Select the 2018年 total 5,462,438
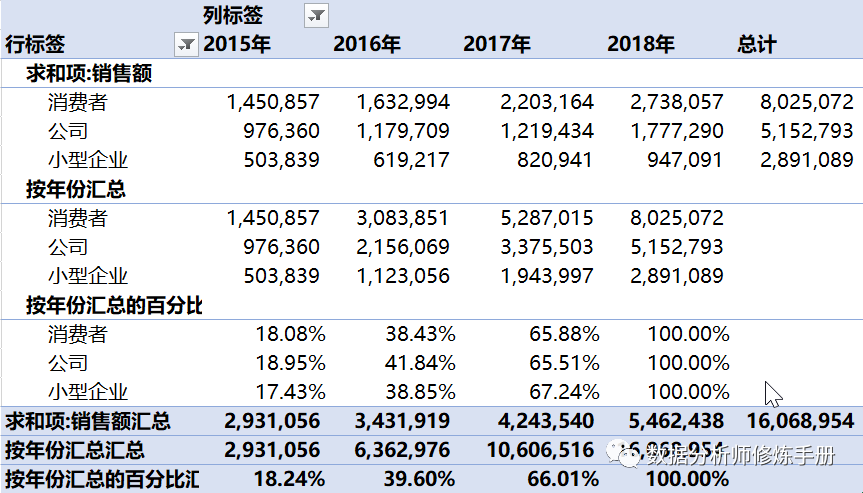The height and width of the screenshot is (493, 863). 676,421
